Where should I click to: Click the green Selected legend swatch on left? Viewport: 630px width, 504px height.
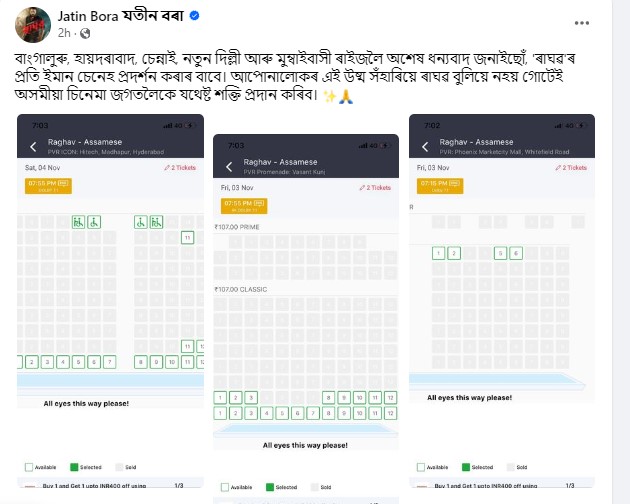click(x=74, y=467)
